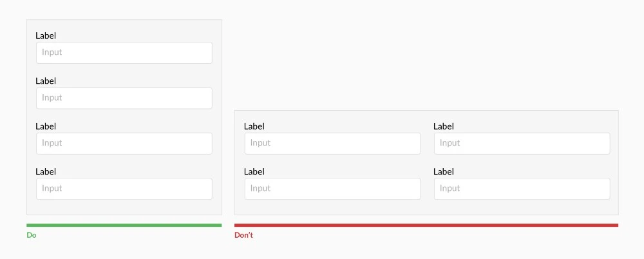
Task: Select the bottom-left Label in the two-column form
Action: point(254,172)
